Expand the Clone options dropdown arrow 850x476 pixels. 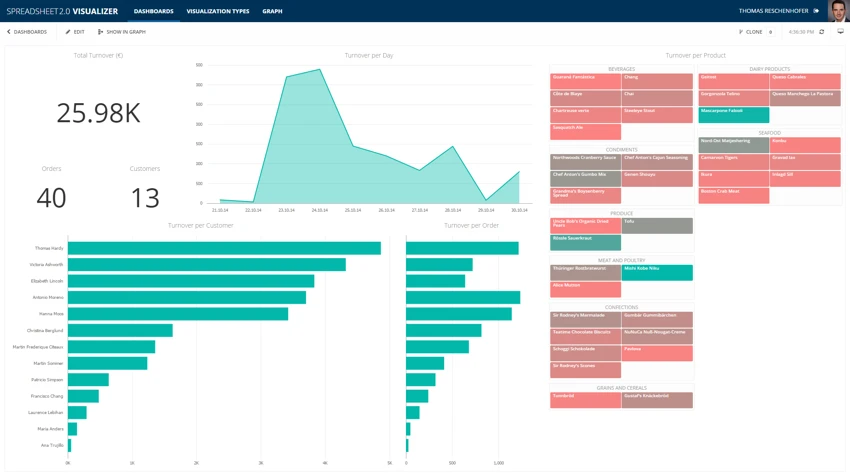(771, 32)
